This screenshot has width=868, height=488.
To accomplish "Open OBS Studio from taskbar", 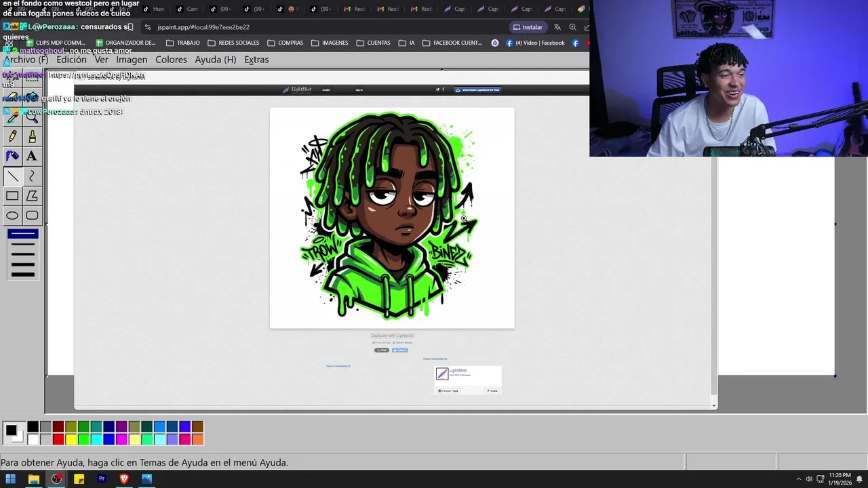I will [56, 479].
